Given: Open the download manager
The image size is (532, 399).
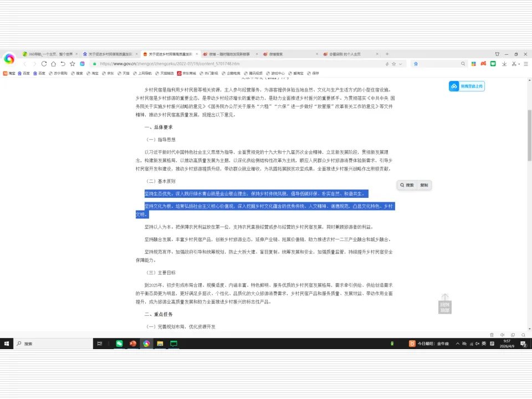Looking at the screenshot, I should tap(504, 64).
